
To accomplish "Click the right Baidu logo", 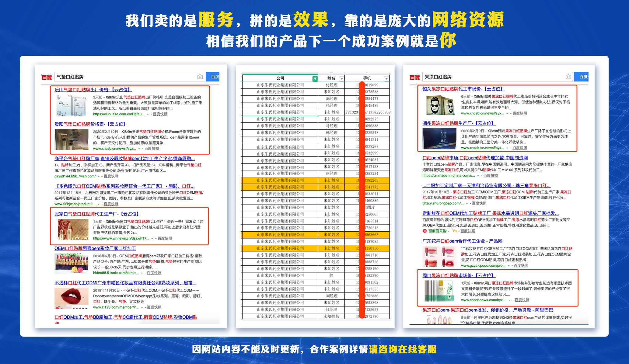I will coord(414,77).
